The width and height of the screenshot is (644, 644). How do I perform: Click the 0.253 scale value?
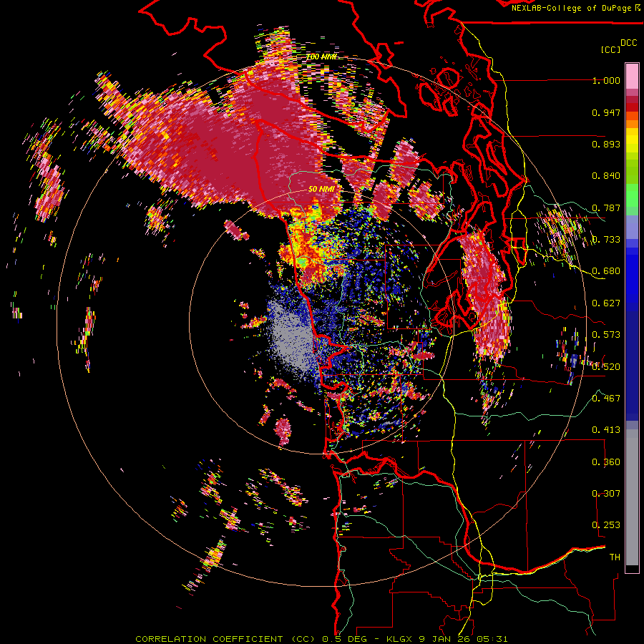pyautogui.click(x=606, y=525)
